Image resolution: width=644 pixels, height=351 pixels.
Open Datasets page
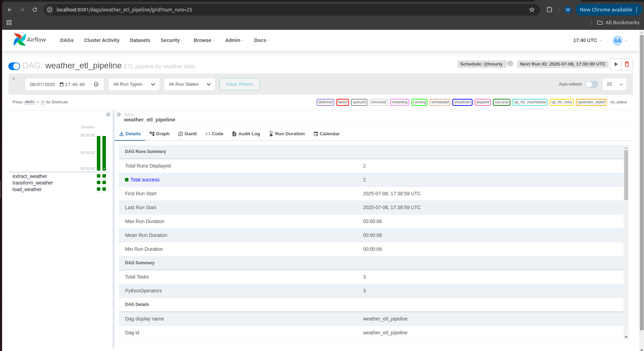click(140, 40)
